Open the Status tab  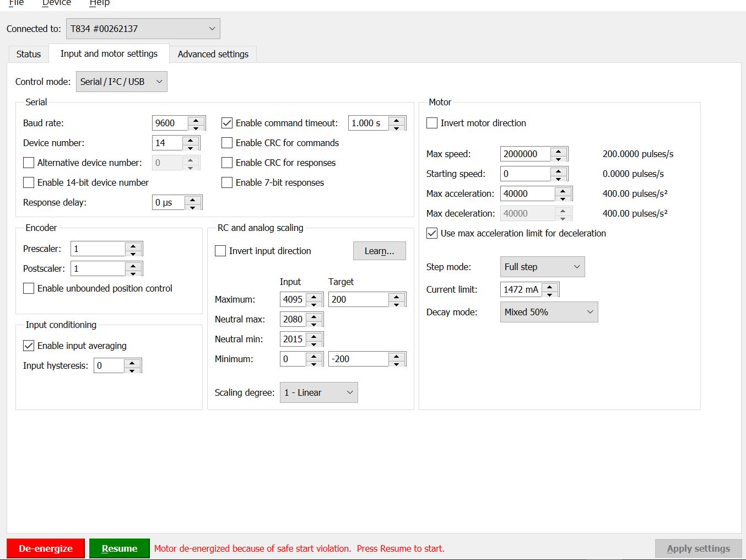point(29,54)
